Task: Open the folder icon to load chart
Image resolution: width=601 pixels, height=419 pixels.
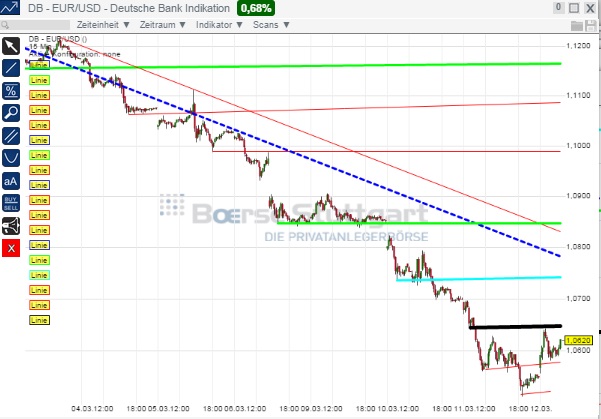Action: pos(577,26)
